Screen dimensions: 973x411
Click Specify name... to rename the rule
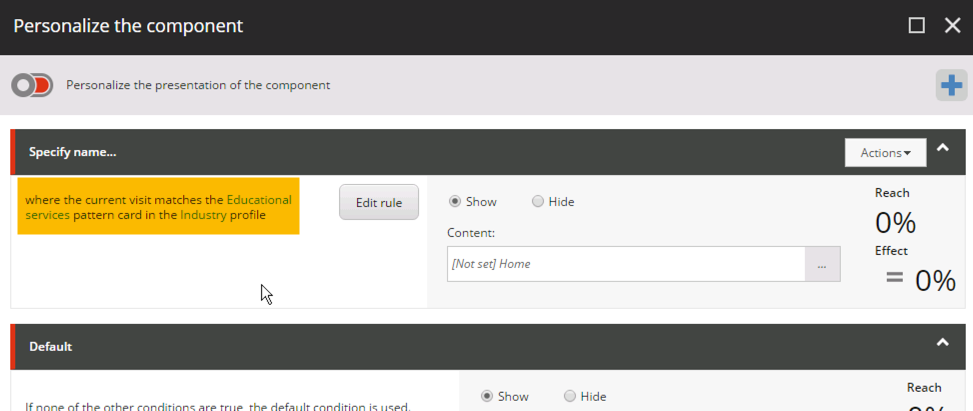(73, 153)
